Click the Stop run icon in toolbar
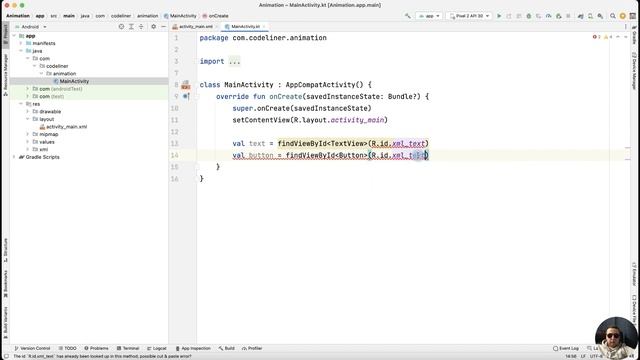 568,16
